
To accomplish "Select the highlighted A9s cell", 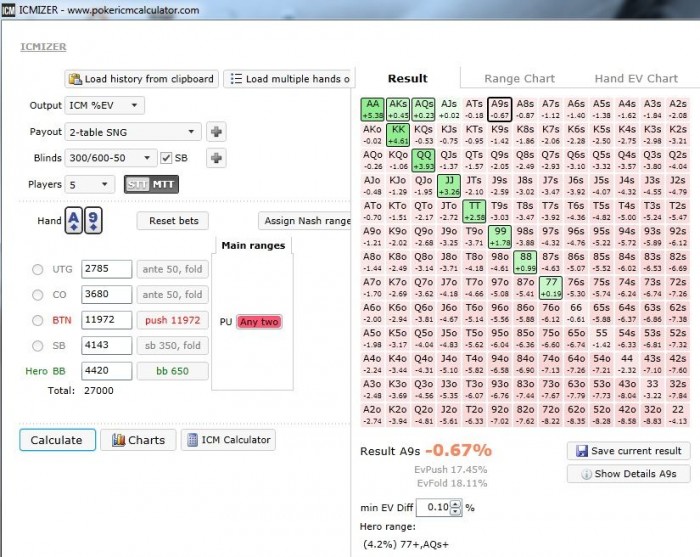I will 500,109.
